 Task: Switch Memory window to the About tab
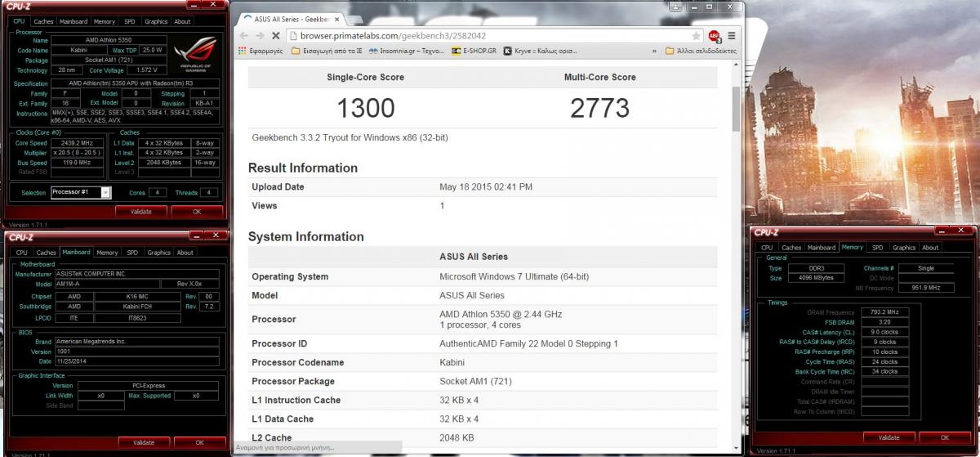930,247
